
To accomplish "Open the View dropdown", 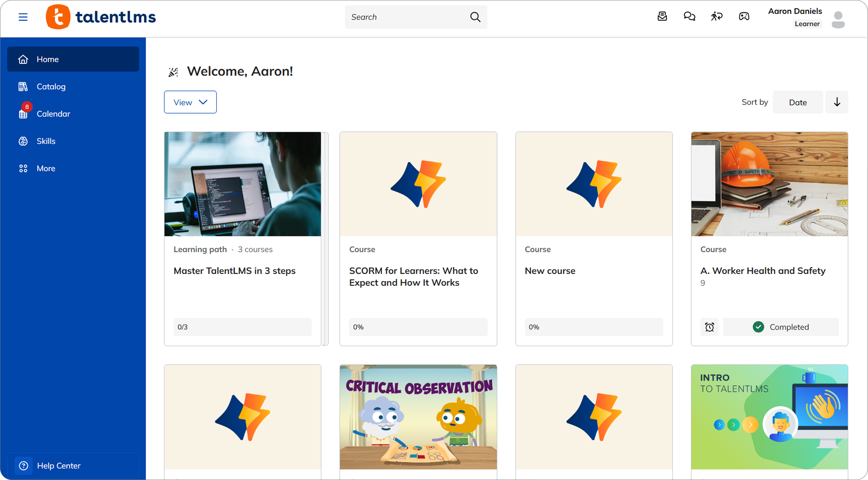I will 190,102.
